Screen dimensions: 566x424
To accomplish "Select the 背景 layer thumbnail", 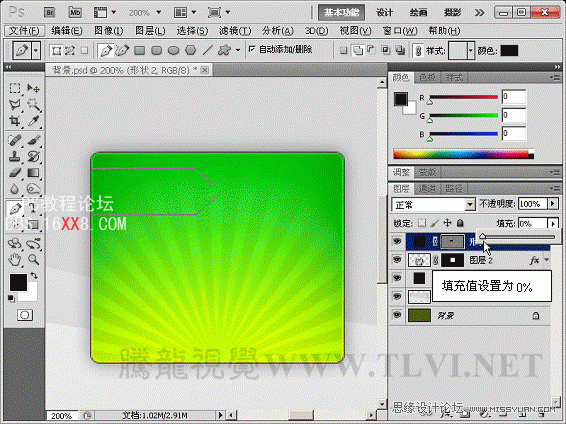I will coord(419,315).
